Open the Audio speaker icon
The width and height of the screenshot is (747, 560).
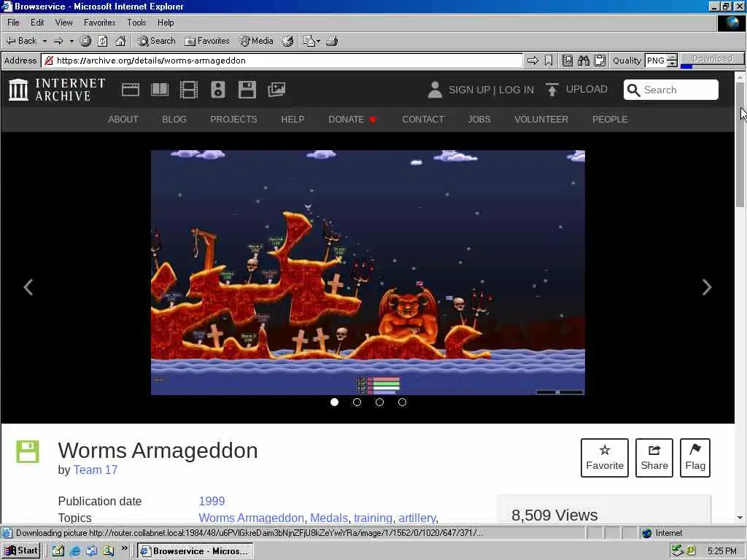217,90
